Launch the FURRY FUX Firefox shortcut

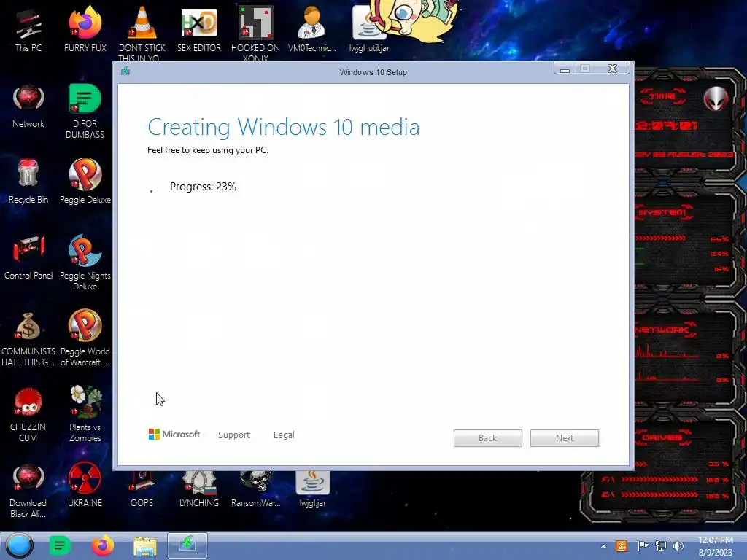point(85,29)
